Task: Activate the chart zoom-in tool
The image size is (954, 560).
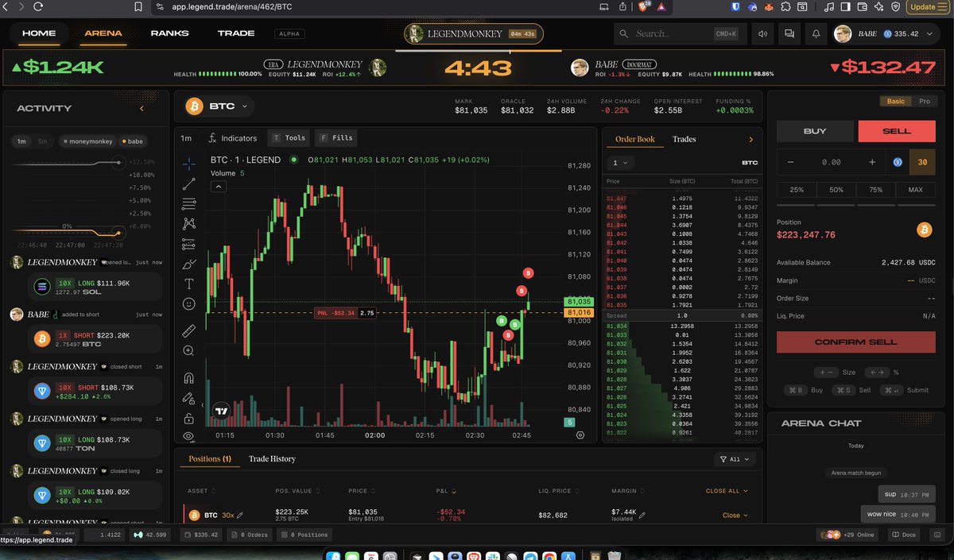Action: (188, 350)
